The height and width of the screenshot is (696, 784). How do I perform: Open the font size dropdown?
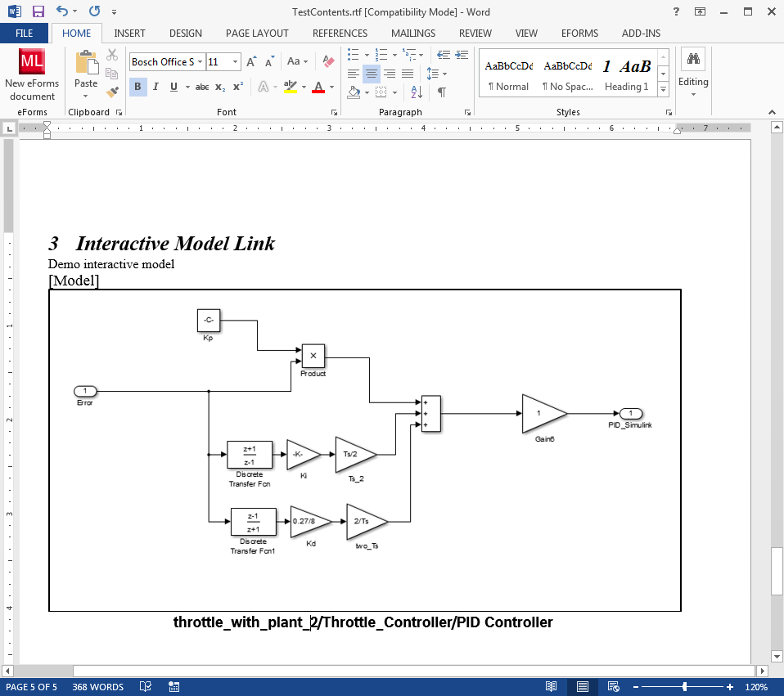click(236, 62)
